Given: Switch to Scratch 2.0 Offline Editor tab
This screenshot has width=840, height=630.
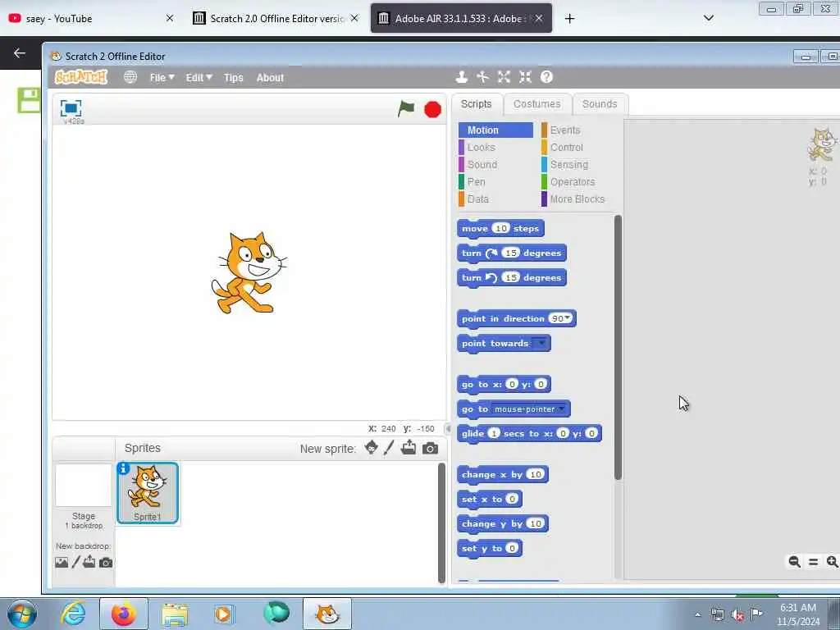Looking at the screenshot, I should pyautogui.click(x=276, y=18).
